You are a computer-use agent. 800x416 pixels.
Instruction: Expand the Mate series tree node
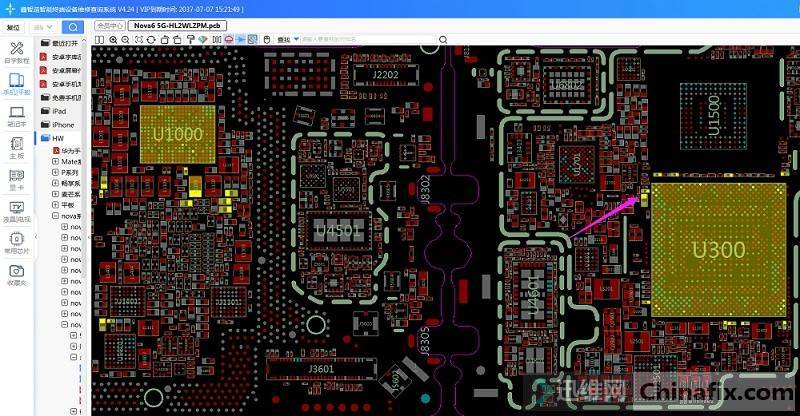tap(55, 160)
